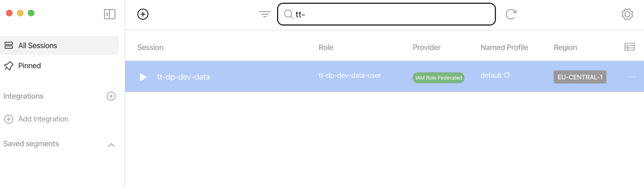Screen dimensions: 644x187
Task: Click the IAM Role Federated badge
Action: [x=438, y=78]
